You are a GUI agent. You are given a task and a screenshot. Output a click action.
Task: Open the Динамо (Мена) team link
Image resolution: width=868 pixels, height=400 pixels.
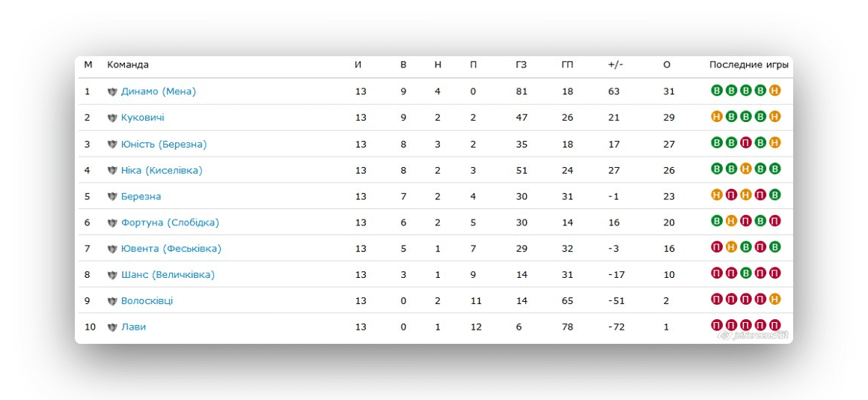click(x=159, y=91)
